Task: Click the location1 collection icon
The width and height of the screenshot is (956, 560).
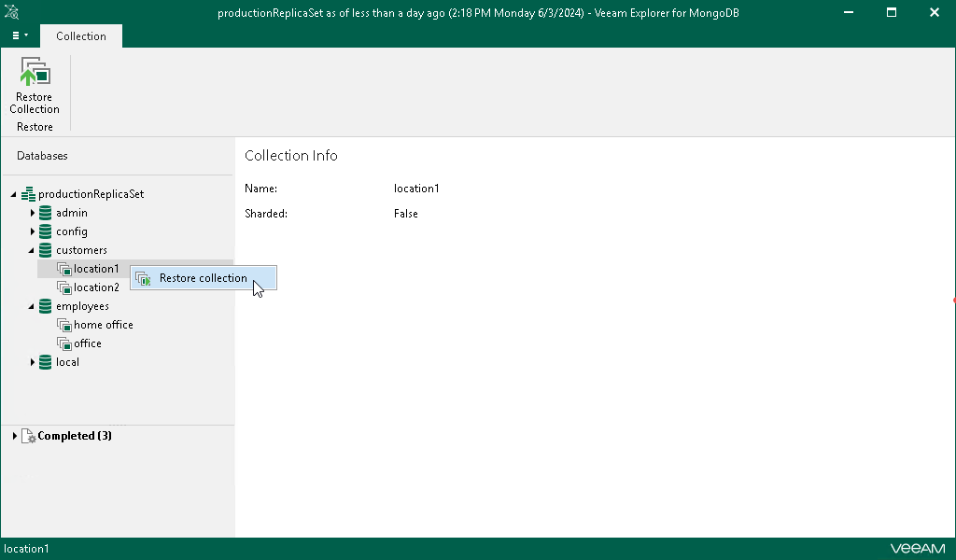Action: [x=64, y=269]
